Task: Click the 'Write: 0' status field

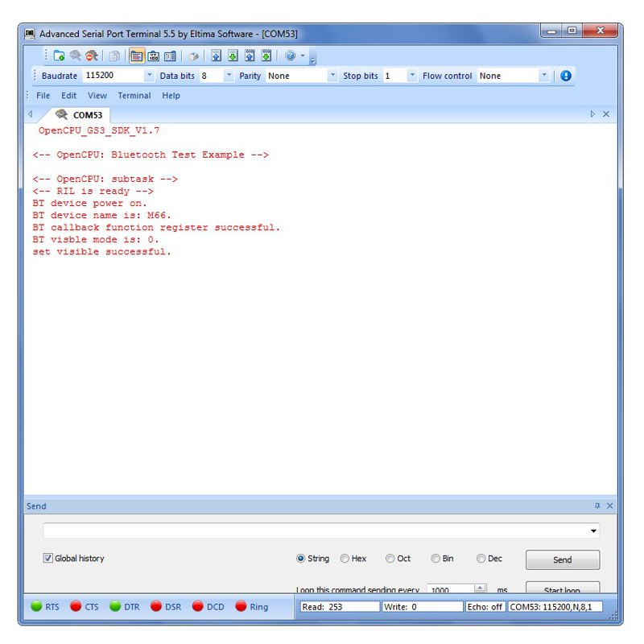Action: (422, 607)
